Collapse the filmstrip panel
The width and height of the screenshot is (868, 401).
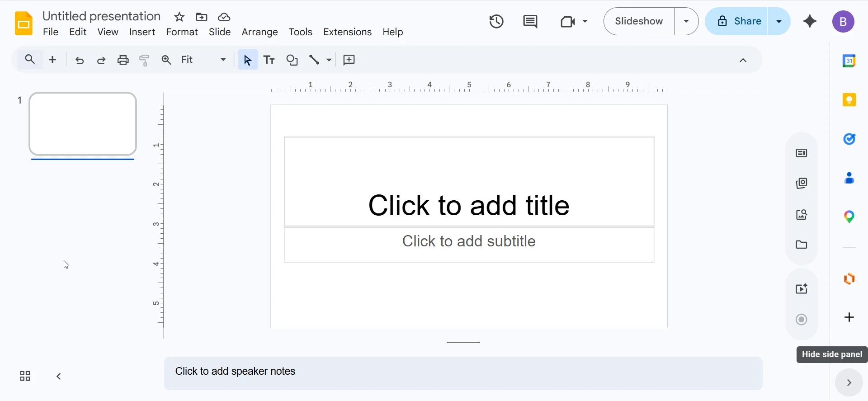click(x=59, y=376)
